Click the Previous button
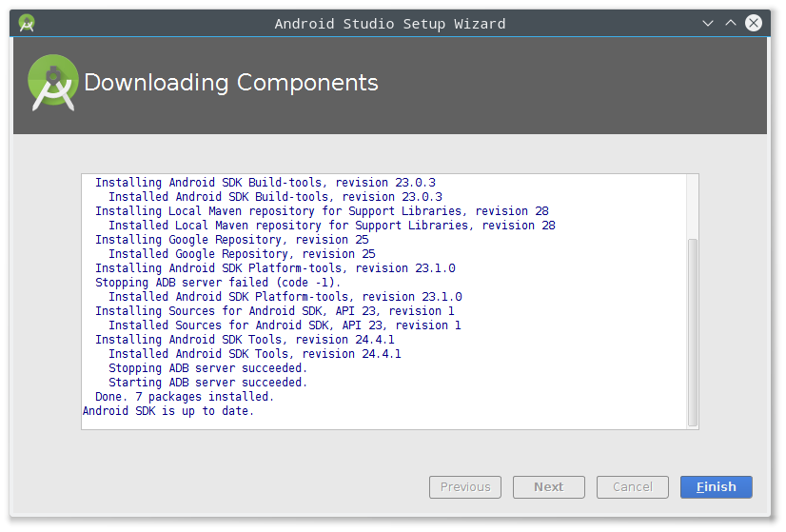The height and width of the screenshot is (532, 786). 464,487
